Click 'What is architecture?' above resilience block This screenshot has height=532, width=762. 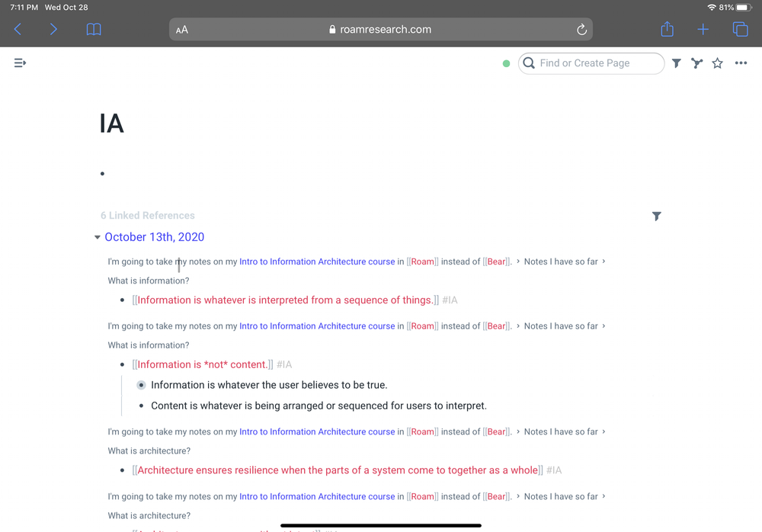coord(149,450)
